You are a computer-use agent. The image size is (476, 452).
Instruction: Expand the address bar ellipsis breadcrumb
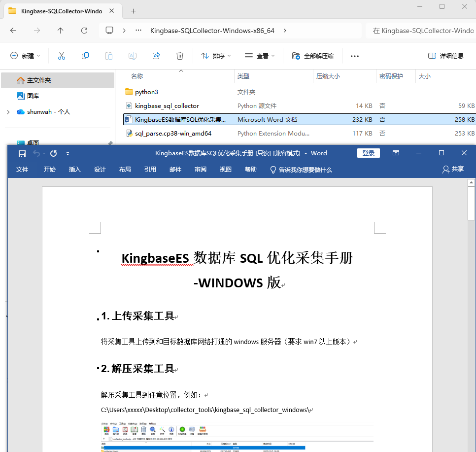[138, 31]
